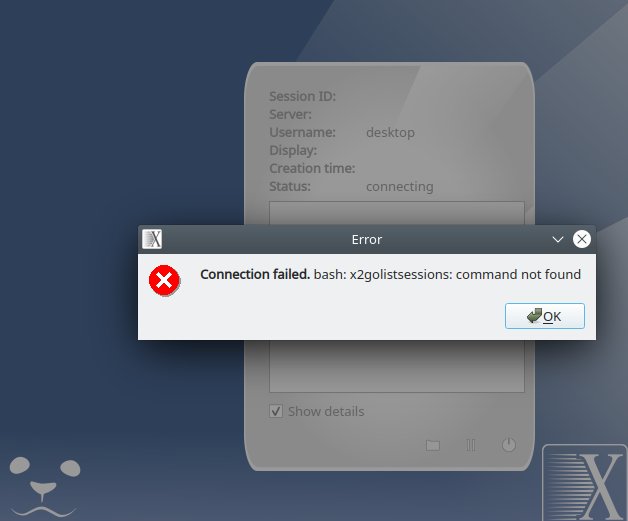Click the red error cross icon
This screenshot has height=521, width=628.
click(164, 280)
